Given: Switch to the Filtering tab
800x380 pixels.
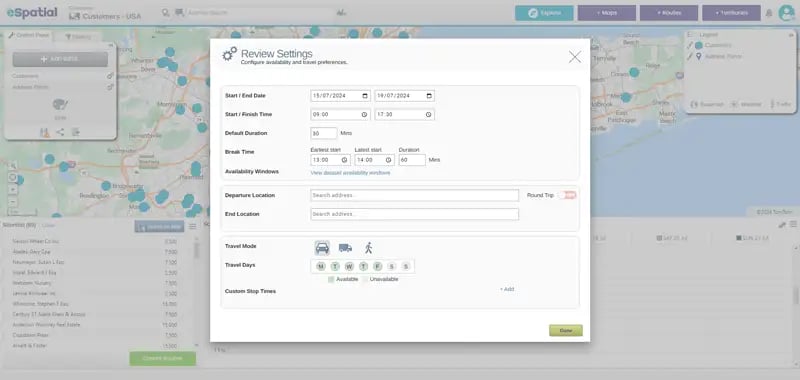Looking at the screenshot, I should tap(78, 37).
